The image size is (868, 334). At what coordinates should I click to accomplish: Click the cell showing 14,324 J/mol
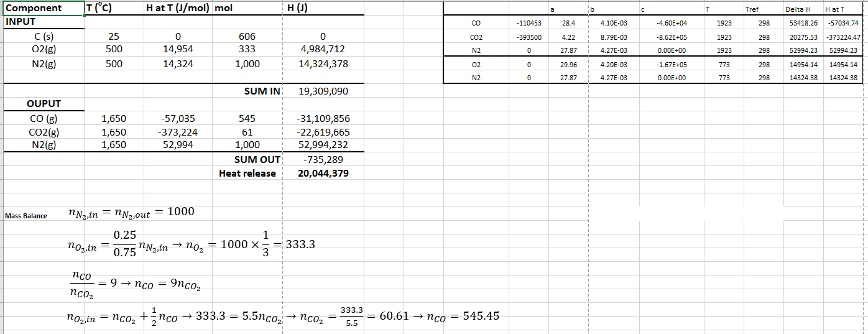point(177,63)
